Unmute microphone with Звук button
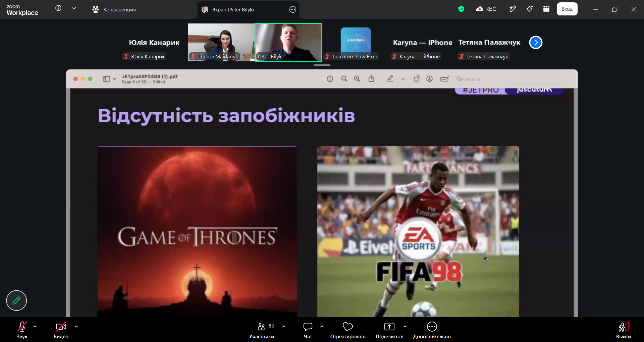Screen dimensions: 644x342 point(22,330)
